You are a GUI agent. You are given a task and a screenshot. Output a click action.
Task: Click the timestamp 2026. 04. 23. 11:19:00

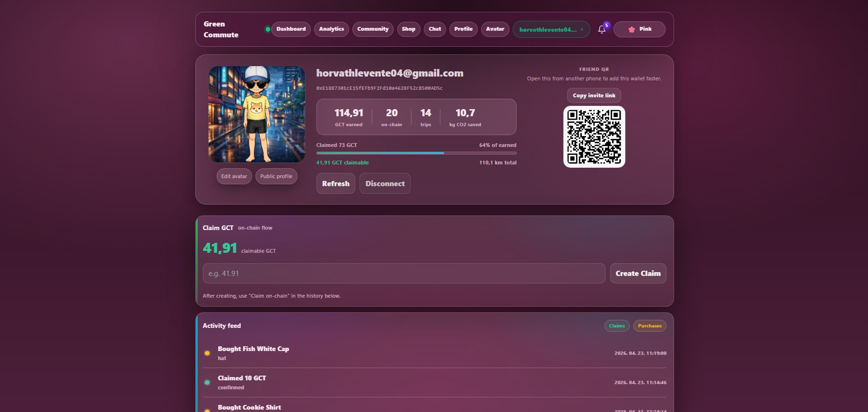[x=640, y=353]
